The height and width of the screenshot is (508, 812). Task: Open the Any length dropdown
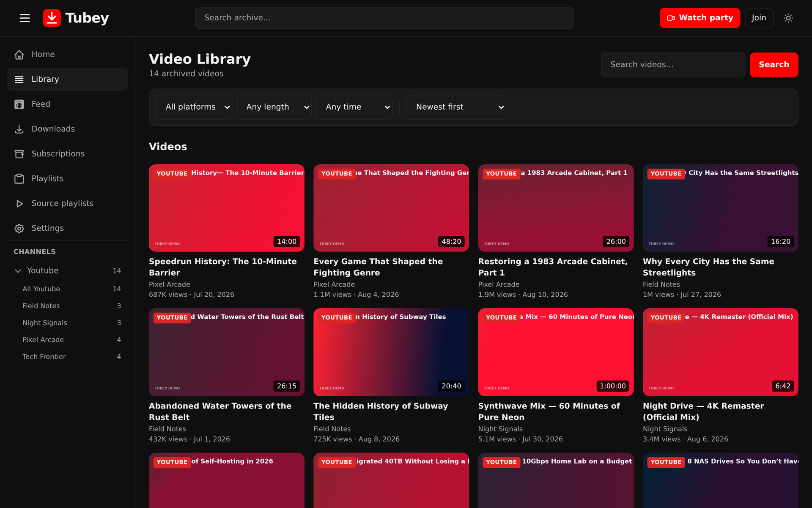[x=274, y=107]
